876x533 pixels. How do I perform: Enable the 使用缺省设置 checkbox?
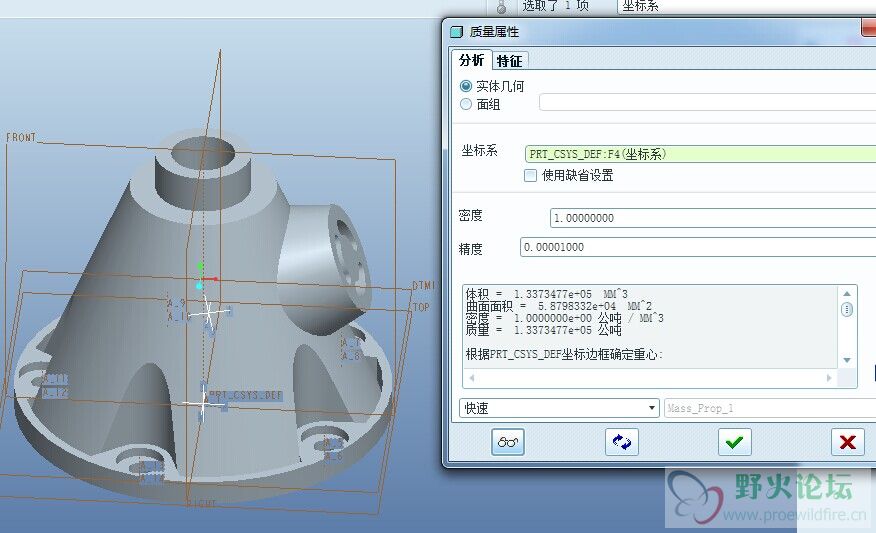click(x=530, y=175)
